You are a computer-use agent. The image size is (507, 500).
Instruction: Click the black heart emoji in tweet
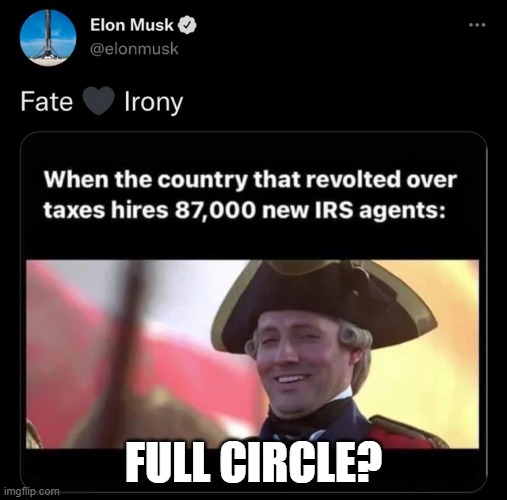click(99, 101)
